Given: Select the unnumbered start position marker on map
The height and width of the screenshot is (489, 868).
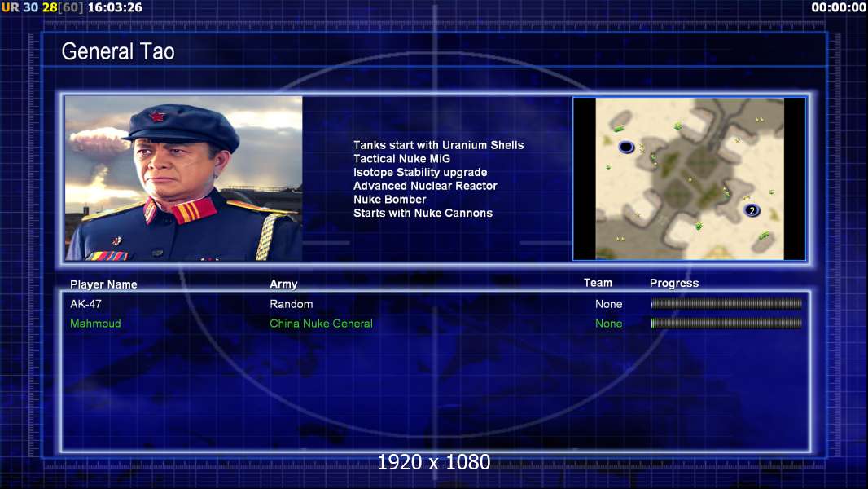Looking at the screenshot, I should (626, 147).
